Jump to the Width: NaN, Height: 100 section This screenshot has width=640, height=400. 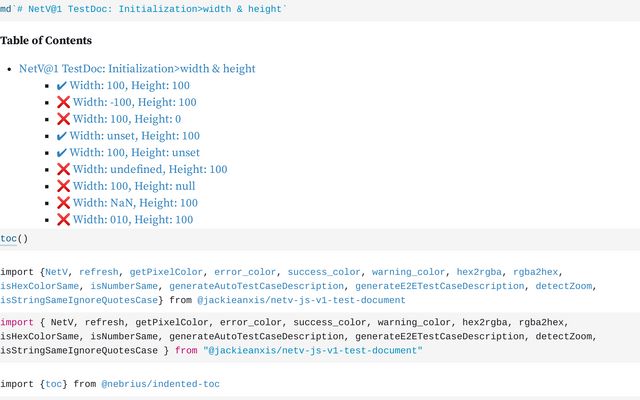pyautogui.click(x=135, y=203)
